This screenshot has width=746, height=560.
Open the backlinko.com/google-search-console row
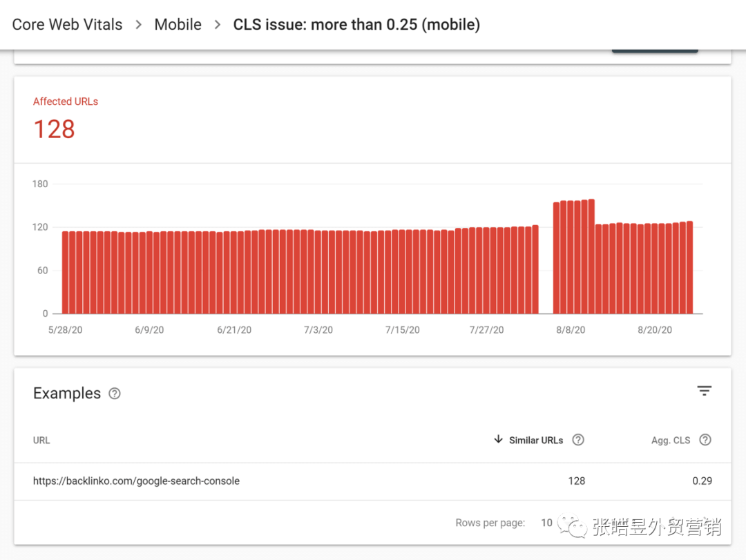click(372, 481)
